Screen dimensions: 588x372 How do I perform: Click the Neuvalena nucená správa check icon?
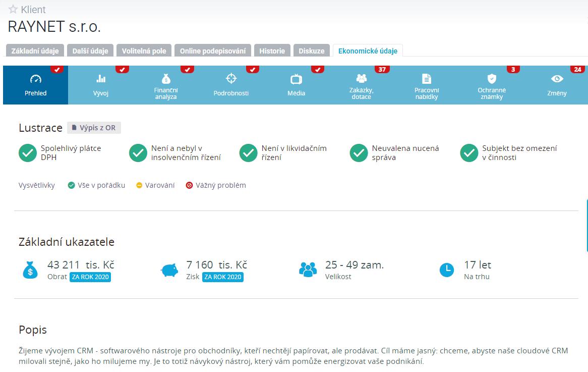[359, 153]
